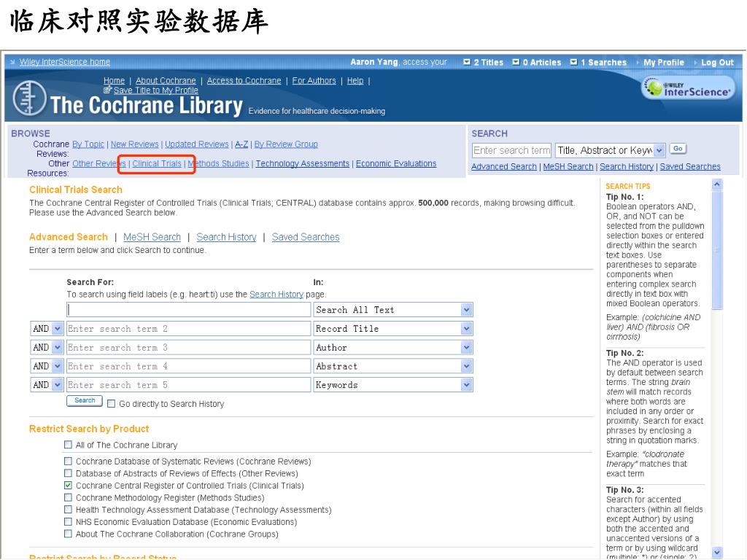Click the search tips scrollbar up arrow

(x=717, y=184)
